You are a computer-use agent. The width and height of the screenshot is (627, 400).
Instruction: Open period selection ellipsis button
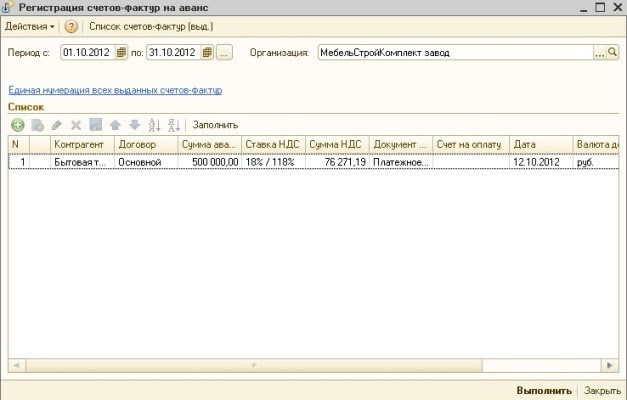click(224, 52)
